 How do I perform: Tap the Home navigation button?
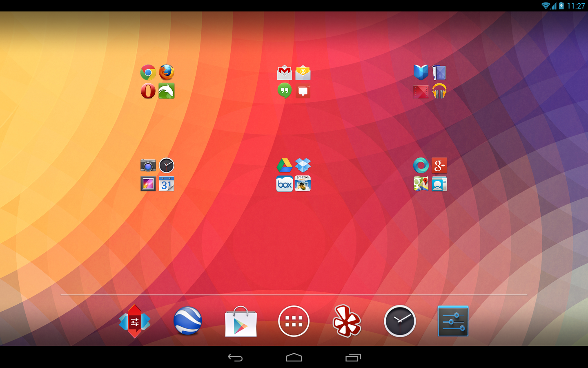pyautogui.click(x=294, y=357)
